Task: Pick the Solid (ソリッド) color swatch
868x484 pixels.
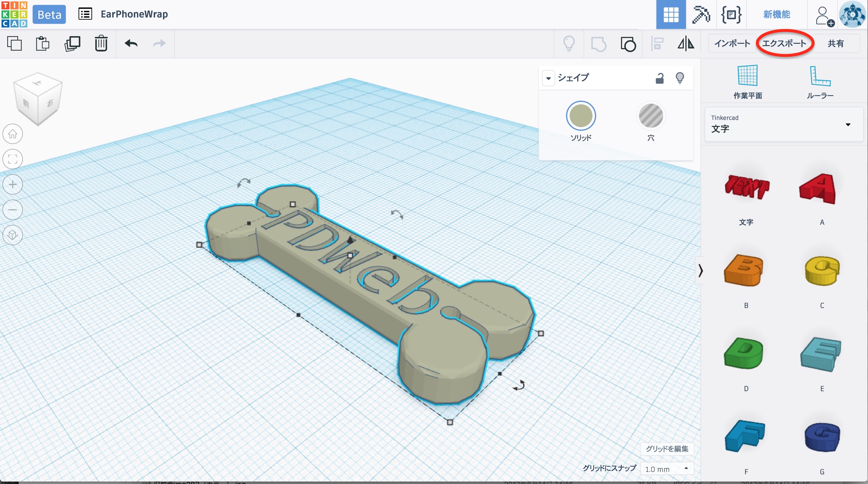Action: point(580,116)
